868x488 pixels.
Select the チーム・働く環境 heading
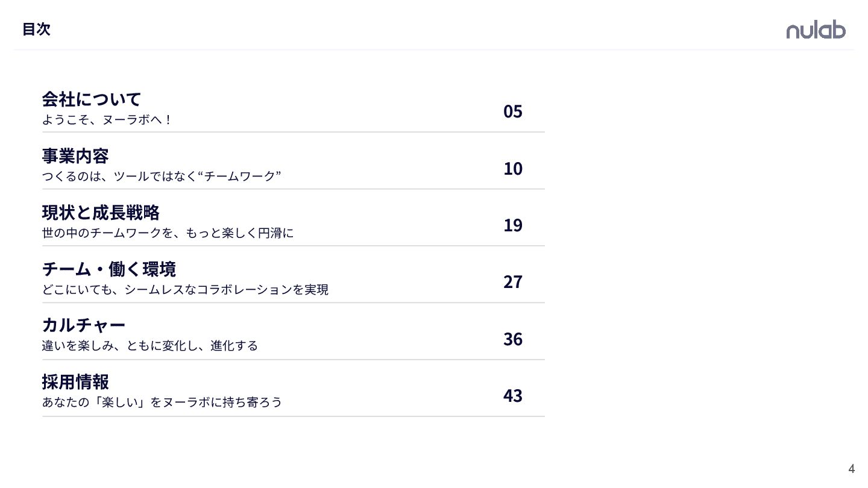point(108,269)
